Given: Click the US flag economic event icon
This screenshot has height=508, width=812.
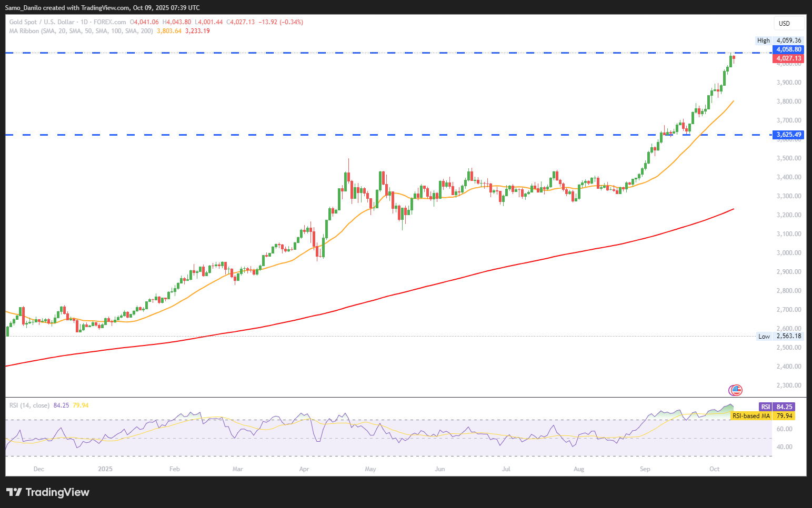Looking at the screenshot, I should pyautogui.click(x=735, y=390).
